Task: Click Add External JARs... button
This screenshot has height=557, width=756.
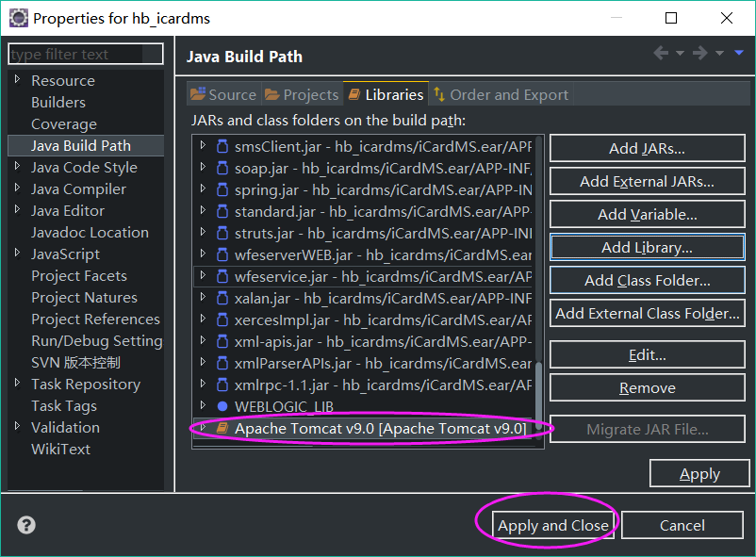Action: coord(647,181)
